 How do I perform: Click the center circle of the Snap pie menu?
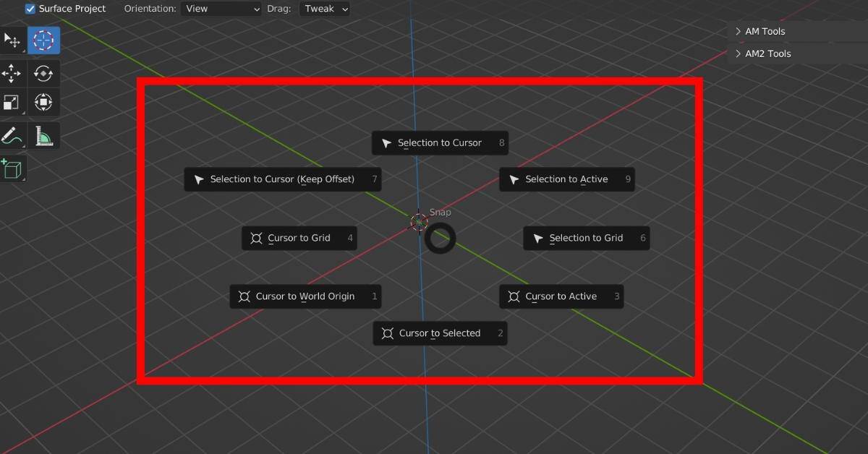tap(439, 238)
